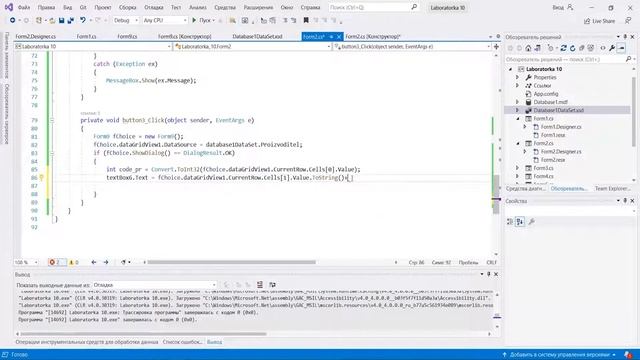640x360 pixels.
Task: Click the search box Поиск (Ctrl+Q)
Action: (x=373, y=7)
